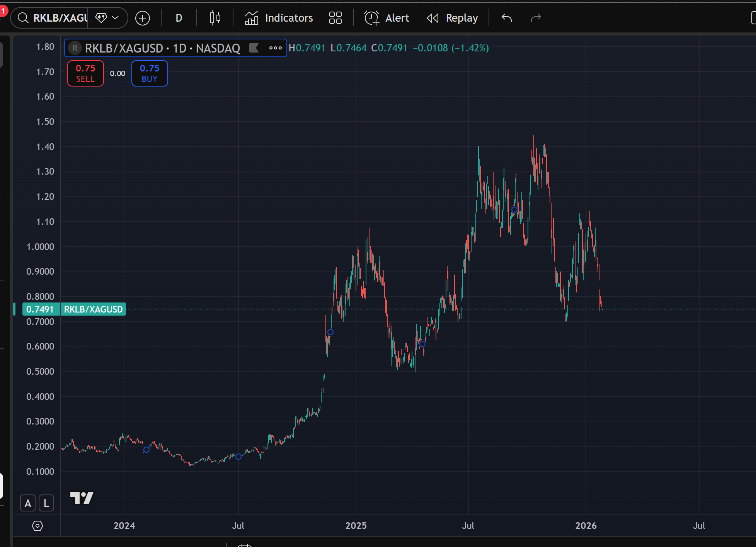Click the undo arrow
This screenshot has width=756, height=547.
coord(506,18)
